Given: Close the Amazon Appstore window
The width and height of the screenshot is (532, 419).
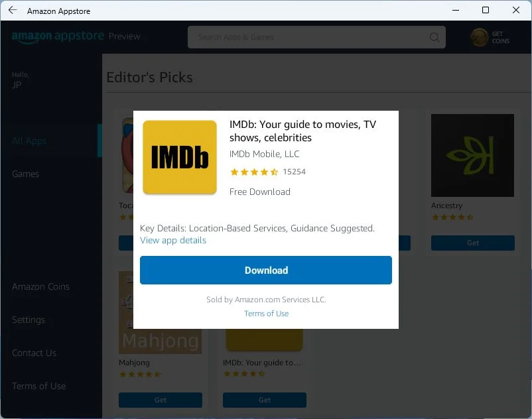Looking at the screenshot, I should 515,10.
